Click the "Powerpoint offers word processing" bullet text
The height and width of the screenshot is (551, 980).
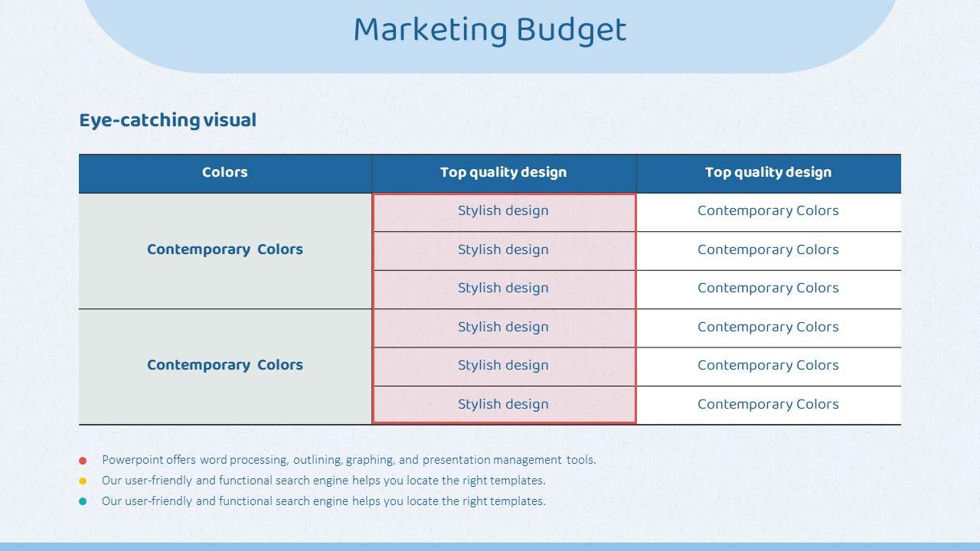349,460
